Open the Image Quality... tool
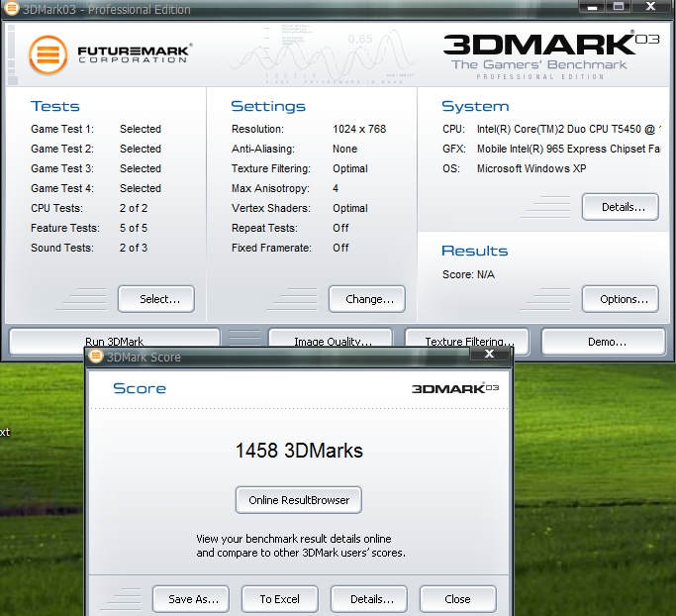Screen dimensions: 676x616 (331, 338)
